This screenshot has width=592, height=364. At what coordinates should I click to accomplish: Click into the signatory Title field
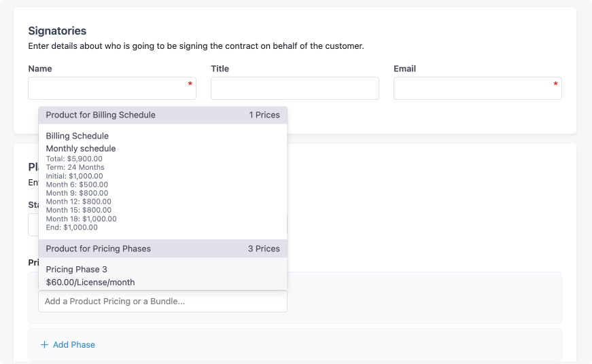294,88
